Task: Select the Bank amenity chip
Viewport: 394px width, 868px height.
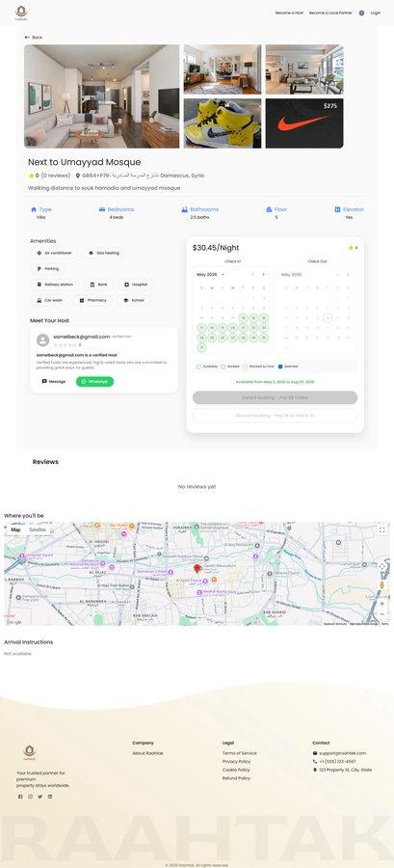Action: pyautogui.click(x=98, y=285)
